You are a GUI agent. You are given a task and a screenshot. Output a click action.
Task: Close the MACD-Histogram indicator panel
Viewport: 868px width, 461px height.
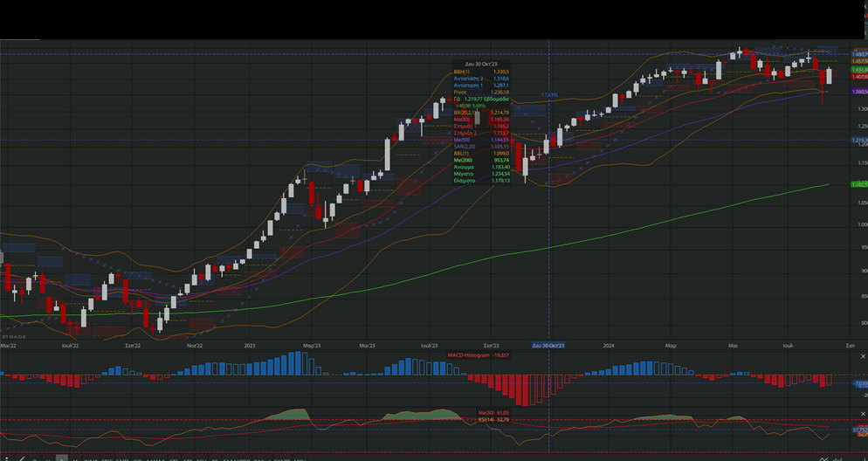tap(863, 356)
